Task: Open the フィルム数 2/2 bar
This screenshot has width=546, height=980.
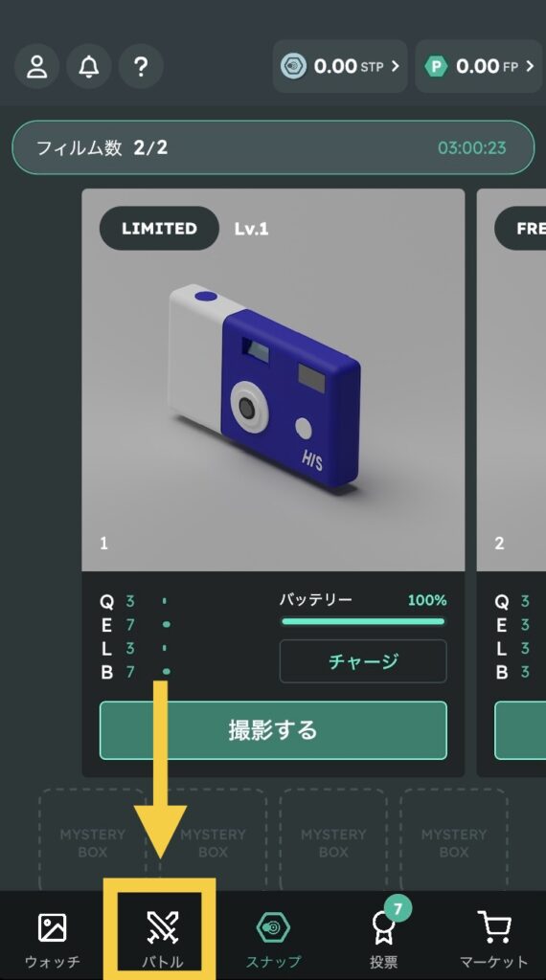Action: [x=273, y=147]
